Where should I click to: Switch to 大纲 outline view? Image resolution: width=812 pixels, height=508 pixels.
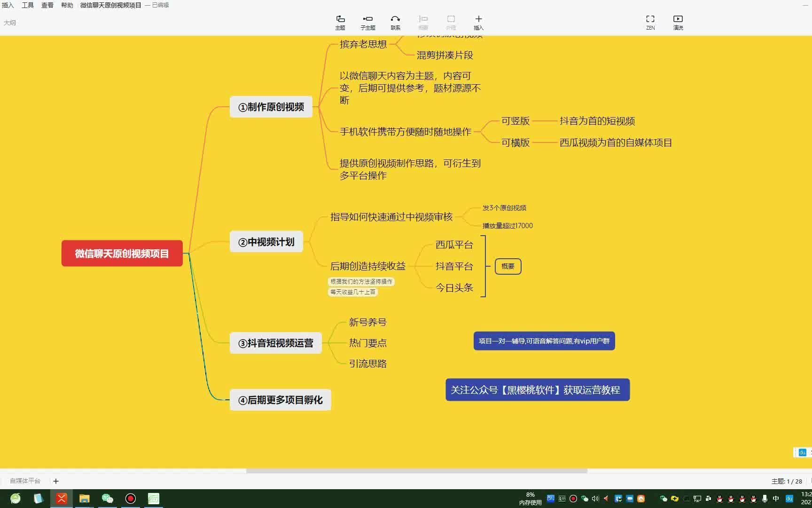click(x=10, y=23)
